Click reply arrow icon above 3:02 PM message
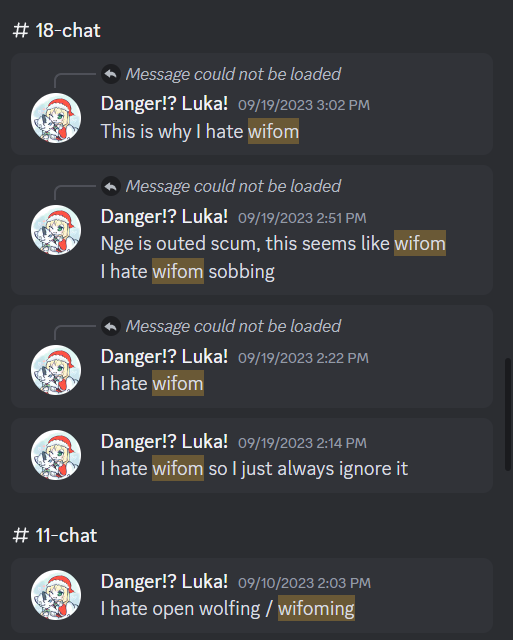 [x=111, y=74]
